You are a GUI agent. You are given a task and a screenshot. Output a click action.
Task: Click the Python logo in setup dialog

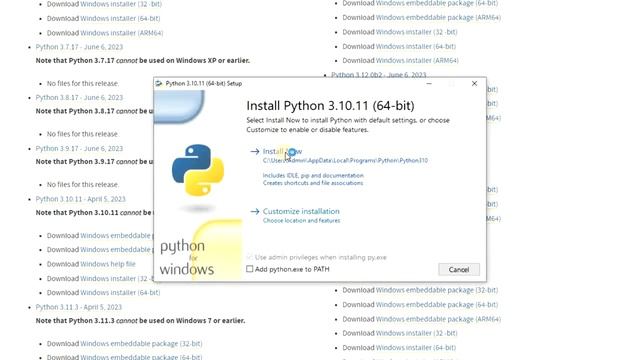(x=198, y=170)
